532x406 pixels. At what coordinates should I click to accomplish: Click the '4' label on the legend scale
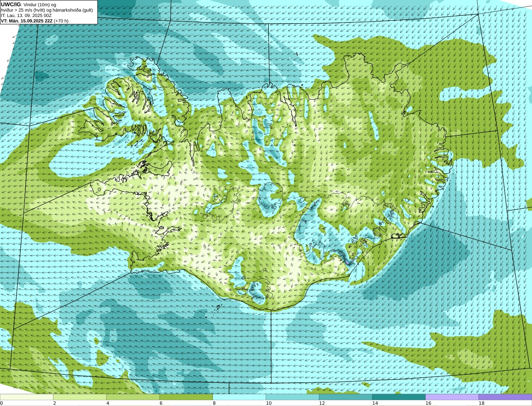point(108,403)
